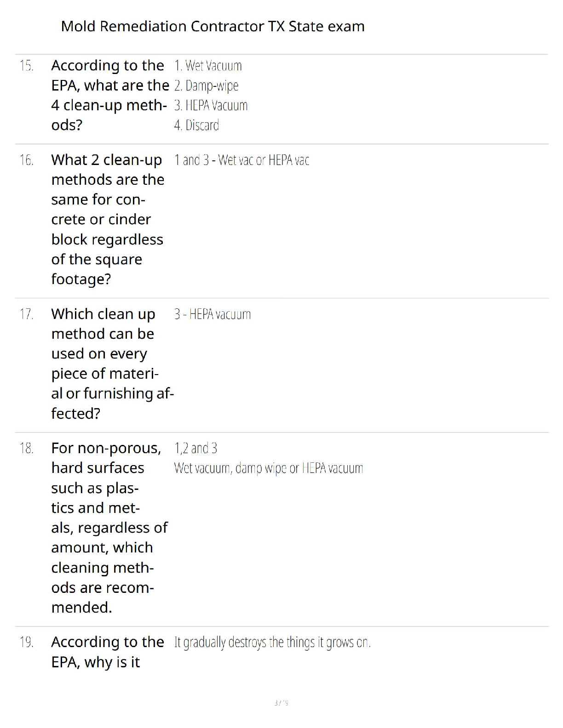This screenshot has width=563, height=728.
Task: Click the page number footer
Action: (x=281, y=703)
